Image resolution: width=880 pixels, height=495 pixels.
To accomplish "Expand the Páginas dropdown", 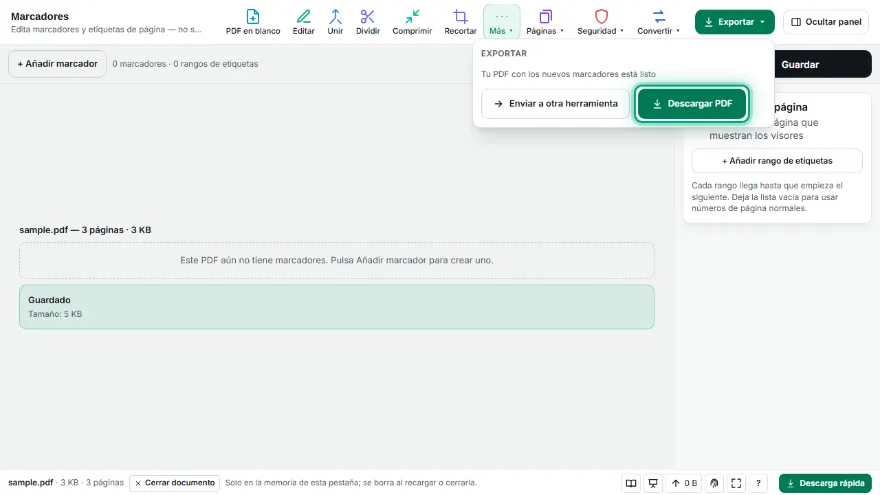I will (x=545, y=22).
